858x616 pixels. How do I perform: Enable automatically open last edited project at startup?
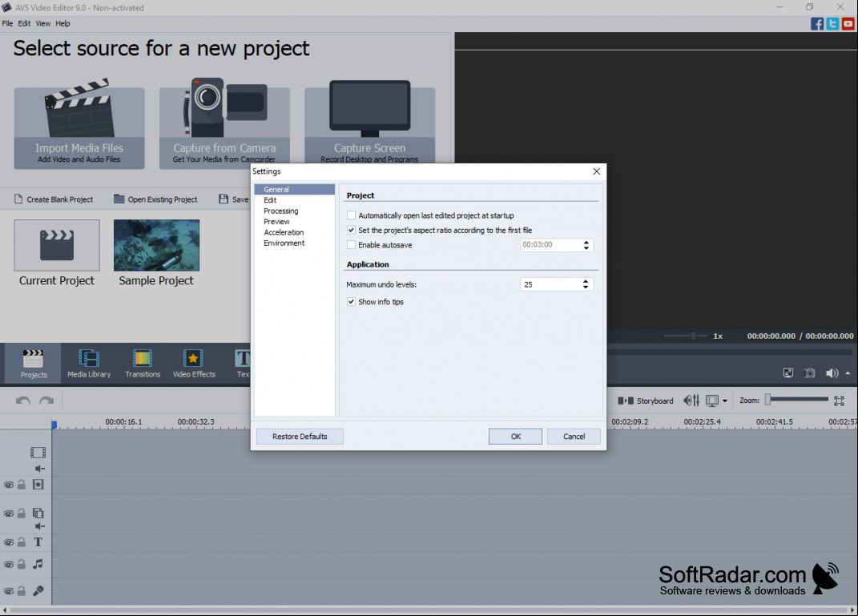352,215
